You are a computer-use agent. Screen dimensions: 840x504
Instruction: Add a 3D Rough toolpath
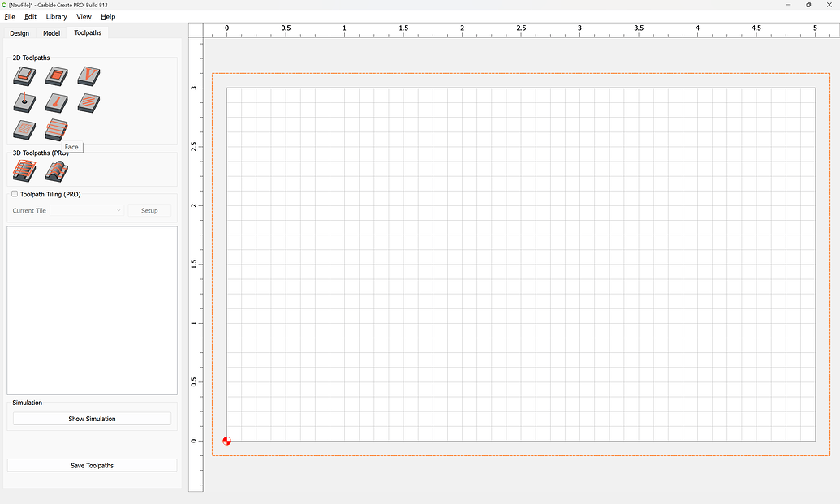click(x=24, y=171)
